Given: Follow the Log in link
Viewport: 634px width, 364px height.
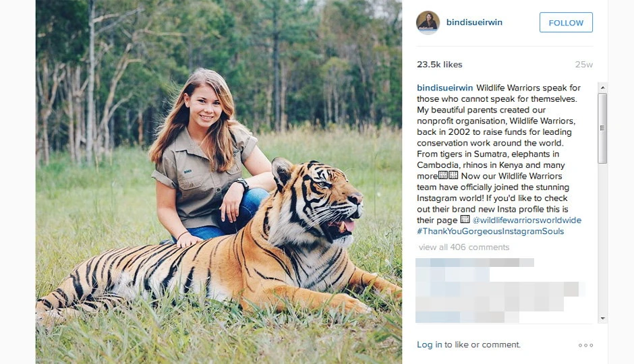Looking at the screenshot, I should pyautogui.click(x=429, y=344).
